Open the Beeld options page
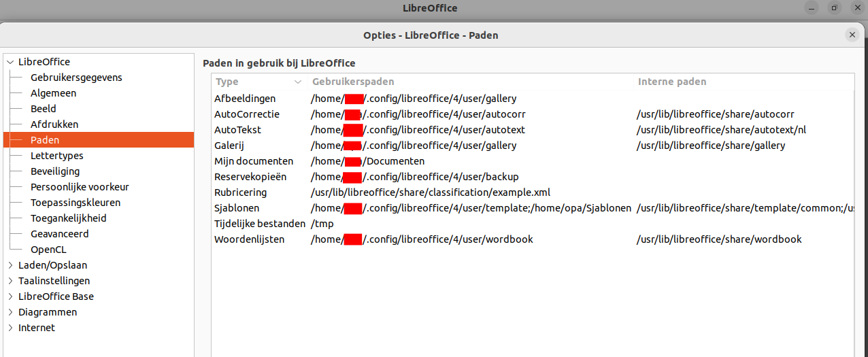Viewport: 868px width, 357px height. (x=44, y=109)
